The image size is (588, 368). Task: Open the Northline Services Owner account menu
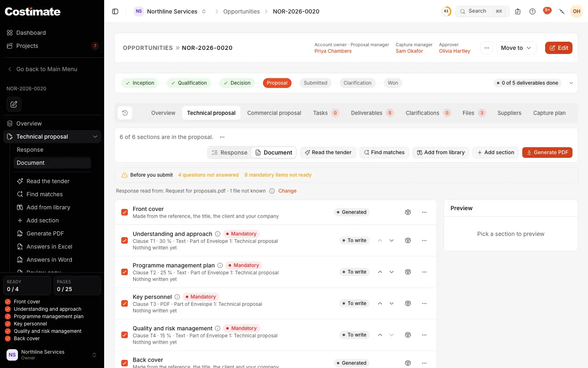(x=52, y=355)
